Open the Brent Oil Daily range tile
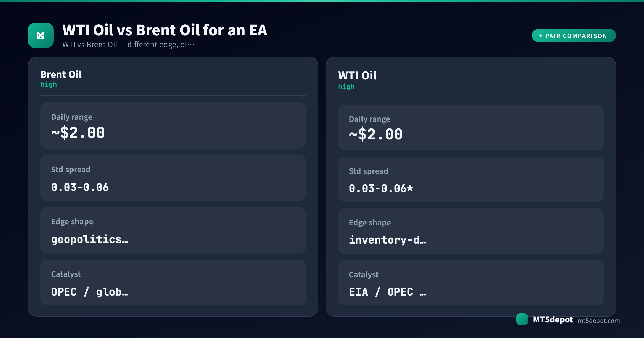 coord(173,126)
